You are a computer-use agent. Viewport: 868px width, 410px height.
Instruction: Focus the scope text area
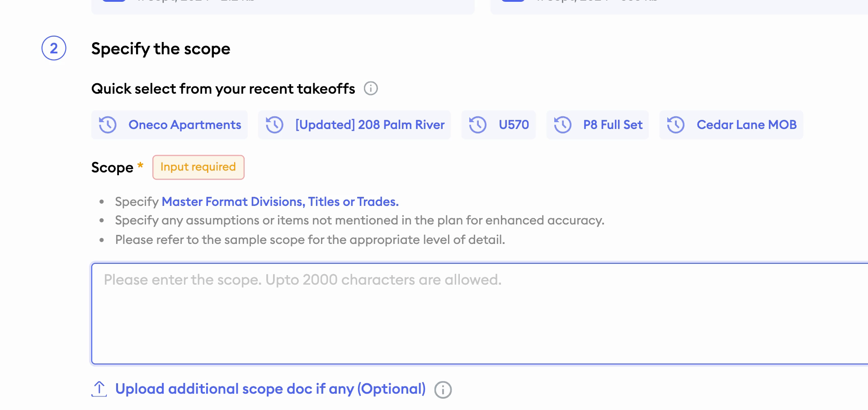480,314
